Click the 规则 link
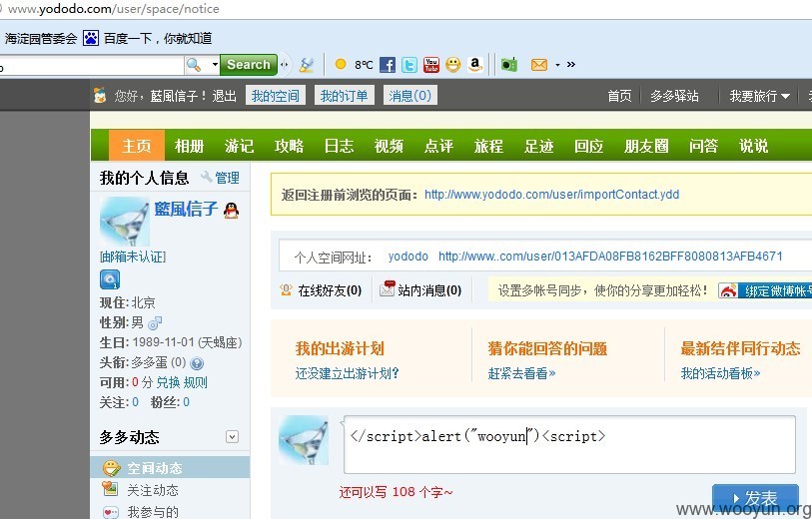 [196, 382]
